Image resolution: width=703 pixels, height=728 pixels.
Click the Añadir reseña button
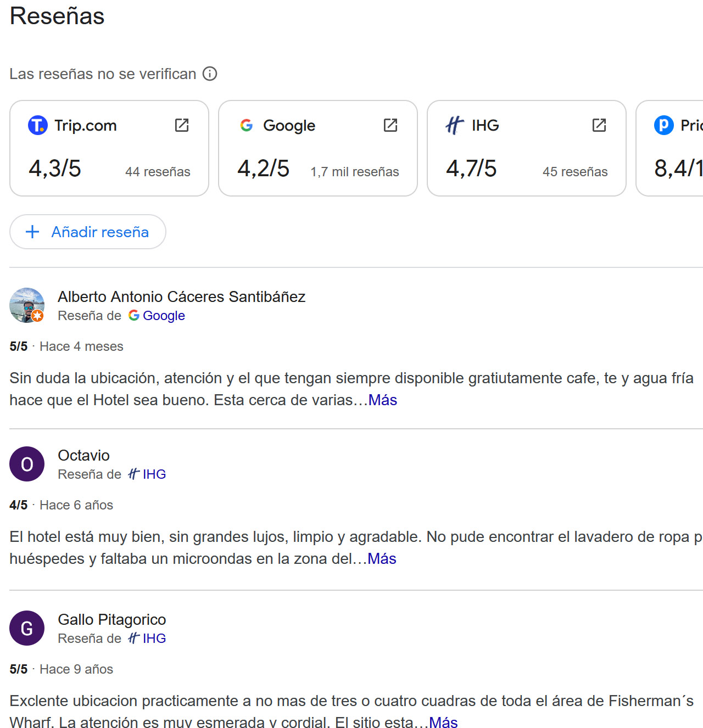pos(88,232)
